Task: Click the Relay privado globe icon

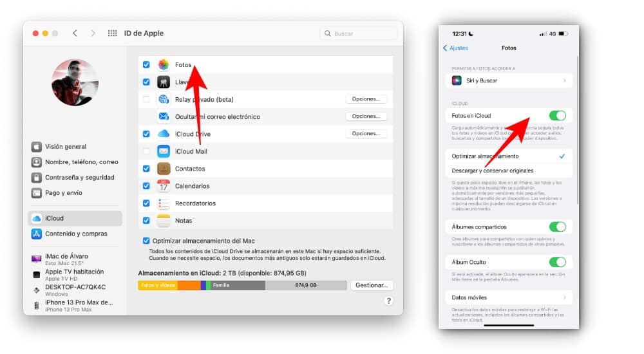Action: [x=164, y=99]
